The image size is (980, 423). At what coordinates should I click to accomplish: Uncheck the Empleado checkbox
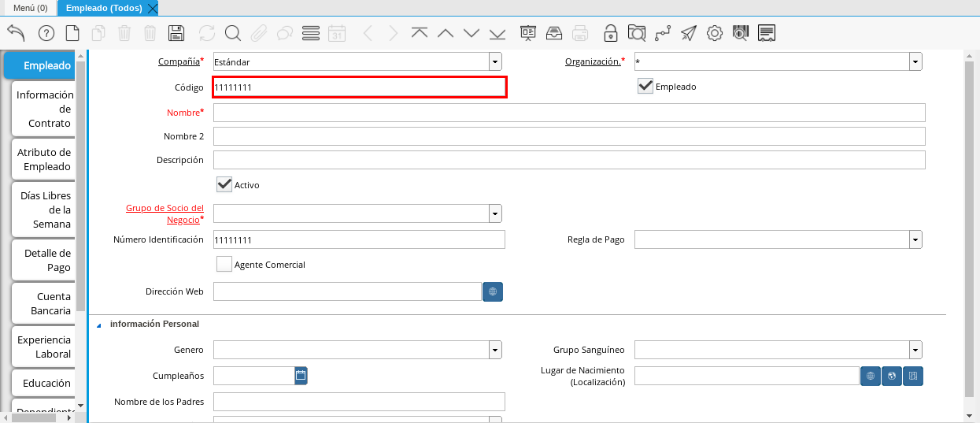[x=645, y=86]
